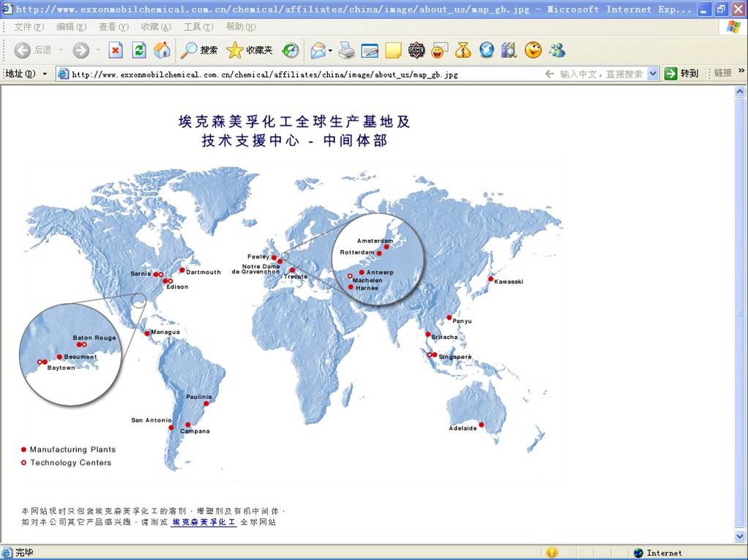
Task: Click the GAME toolbar icon
Action: click(x=416, y=50)
